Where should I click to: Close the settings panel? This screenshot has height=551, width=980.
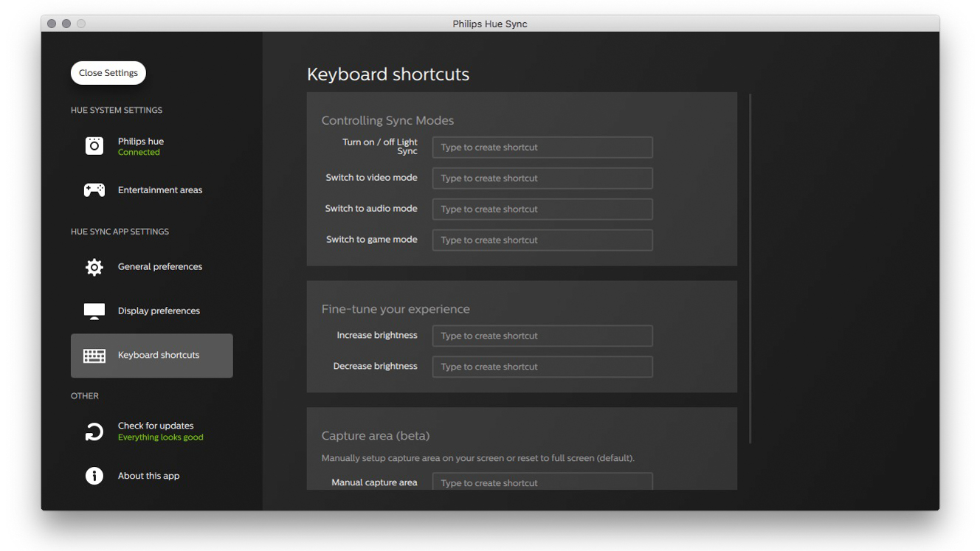pos(108,73)
